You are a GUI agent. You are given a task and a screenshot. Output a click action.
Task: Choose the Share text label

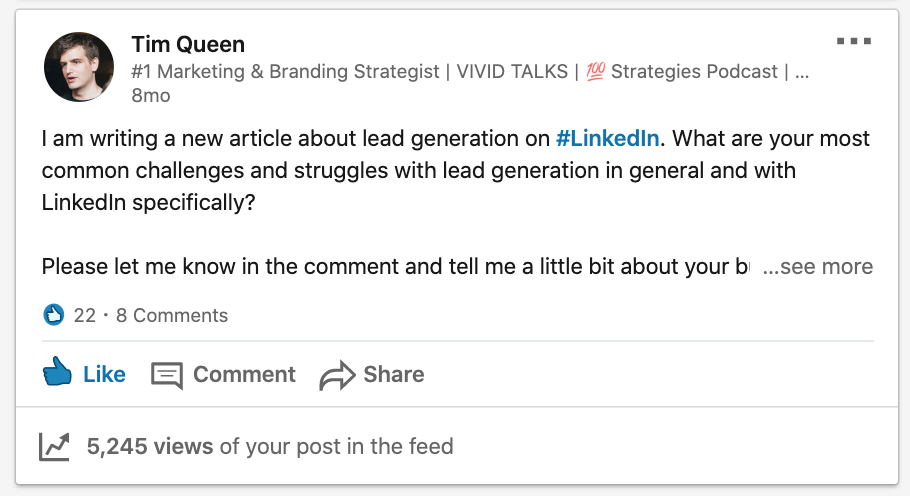point(393,374)
